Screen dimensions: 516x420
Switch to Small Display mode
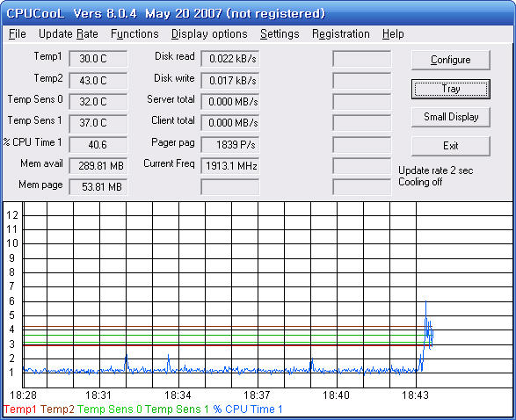click(451, 117)
